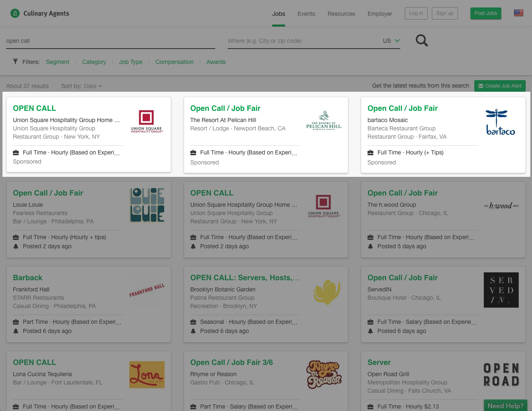
Task: Expand the Compensation filter
Action: pyautogui.click(x=174, y=61)
